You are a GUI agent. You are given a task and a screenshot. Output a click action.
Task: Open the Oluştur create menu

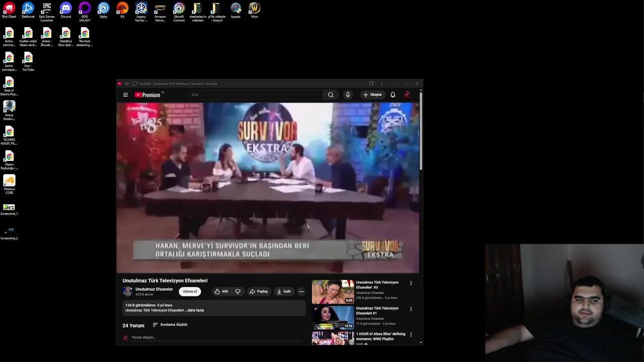pyautogui.click(x=372, y=95)
